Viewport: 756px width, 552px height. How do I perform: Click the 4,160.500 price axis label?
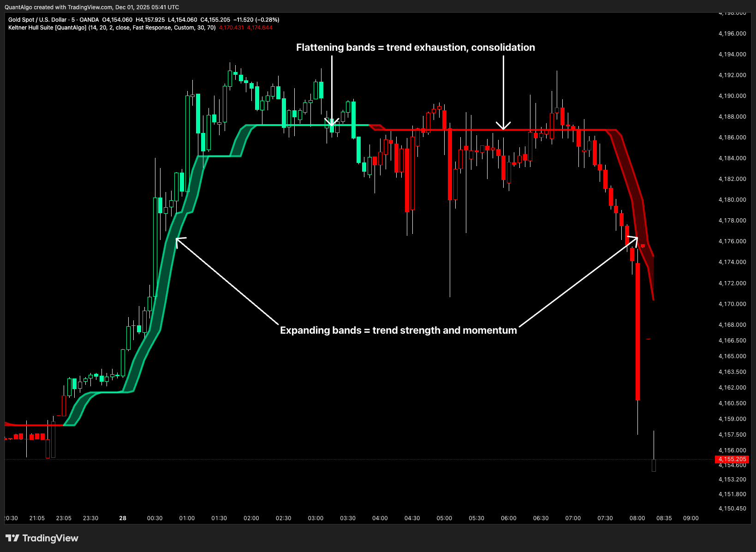(x=732, y=403)
